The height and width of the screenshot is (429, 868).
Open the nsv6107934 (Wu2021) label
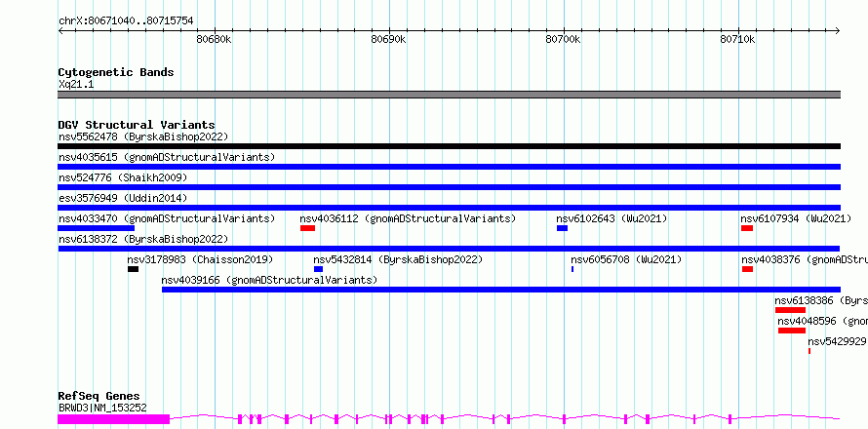(x=796, y=218)
